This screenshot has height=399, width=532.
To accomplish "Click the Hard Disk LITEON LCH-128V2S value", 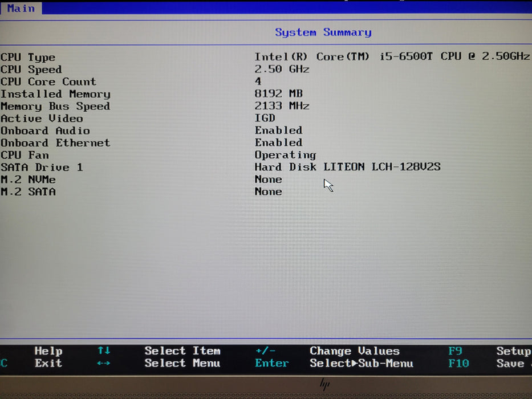I will (348, 167).
